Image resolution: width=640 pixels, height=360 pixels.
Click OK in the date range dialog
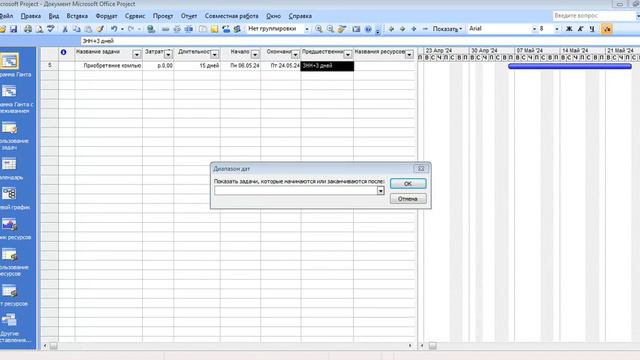point(408,184)
